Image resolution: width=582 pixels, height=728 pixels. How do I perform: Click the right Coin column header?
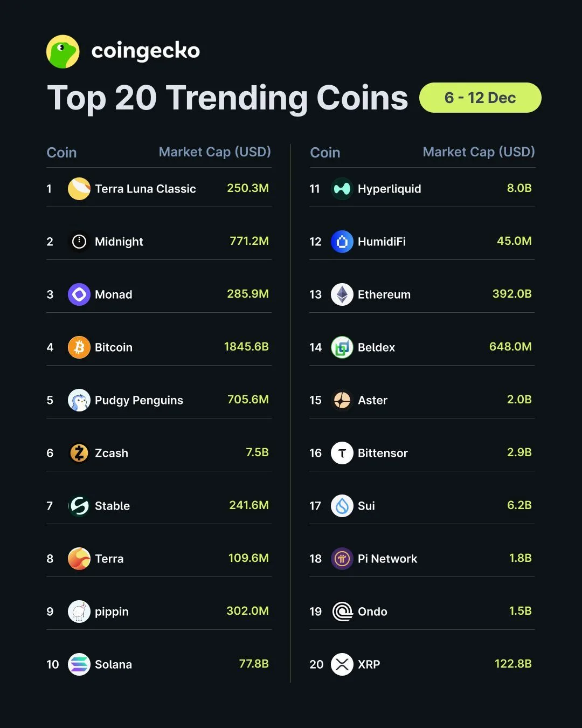pyautogui.click(x=325, y=153)
